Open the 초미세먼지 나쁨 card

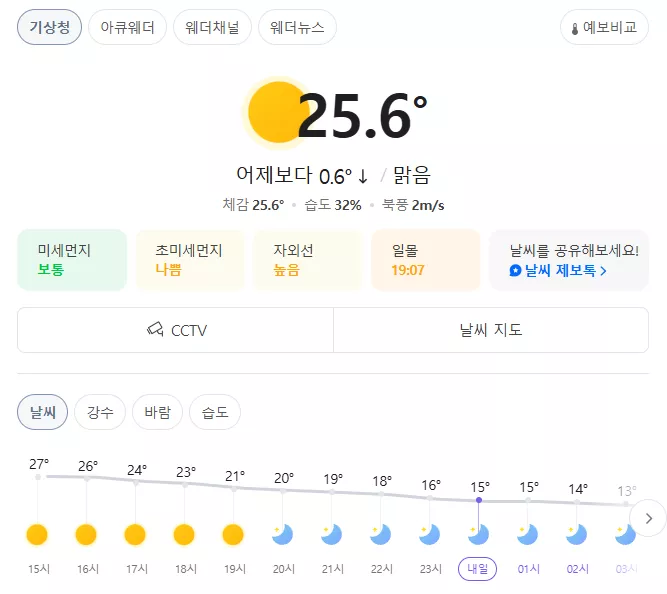(190, 260)
